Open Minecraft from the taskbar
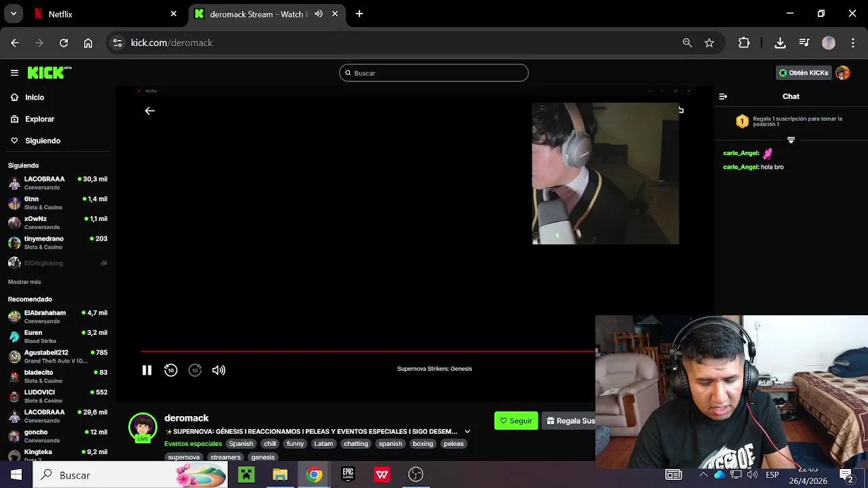868x488 pixels. tap(246, 475)
